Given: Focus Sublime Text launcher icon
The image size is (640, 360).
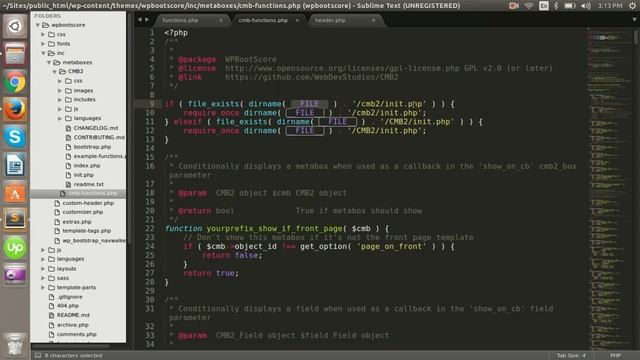Looking at the screenshot, I should pyautogui.click(x=15, y=220).
